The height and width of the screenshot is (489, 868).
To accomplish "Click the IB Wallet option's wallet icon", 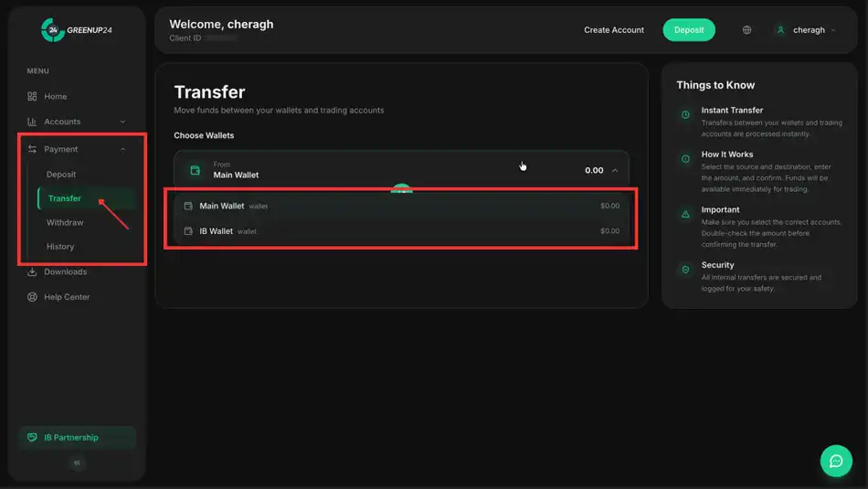I will point(188,231).
